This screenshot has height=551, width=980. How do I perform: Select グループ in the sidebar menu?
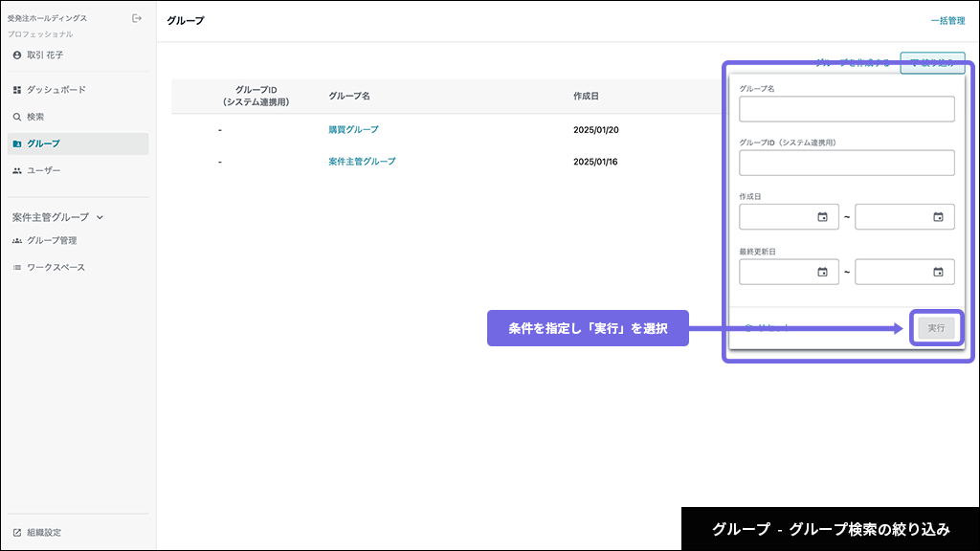click(78, 143)
